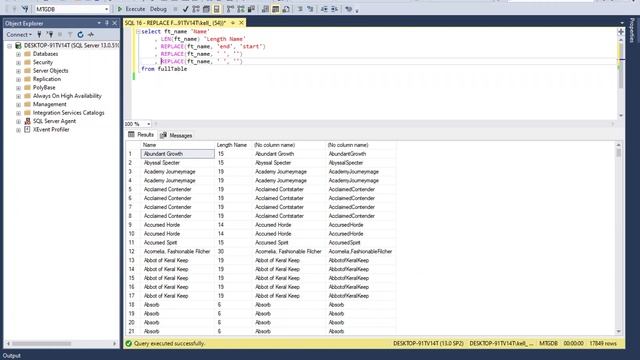Click Display Estimated Execution Plan icon

196,9
